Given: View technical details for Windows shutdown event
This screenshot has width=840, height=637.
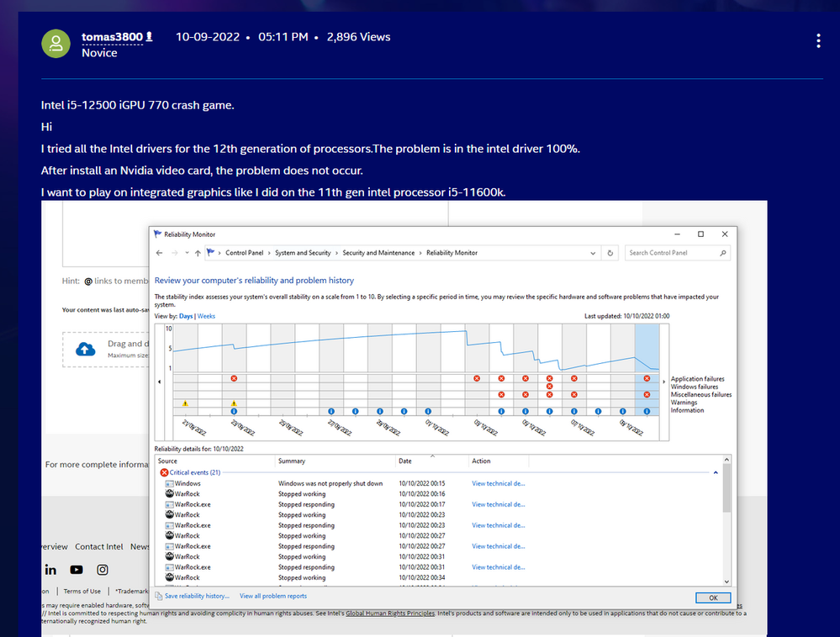Looking at the screenshot, I should 499,483.
